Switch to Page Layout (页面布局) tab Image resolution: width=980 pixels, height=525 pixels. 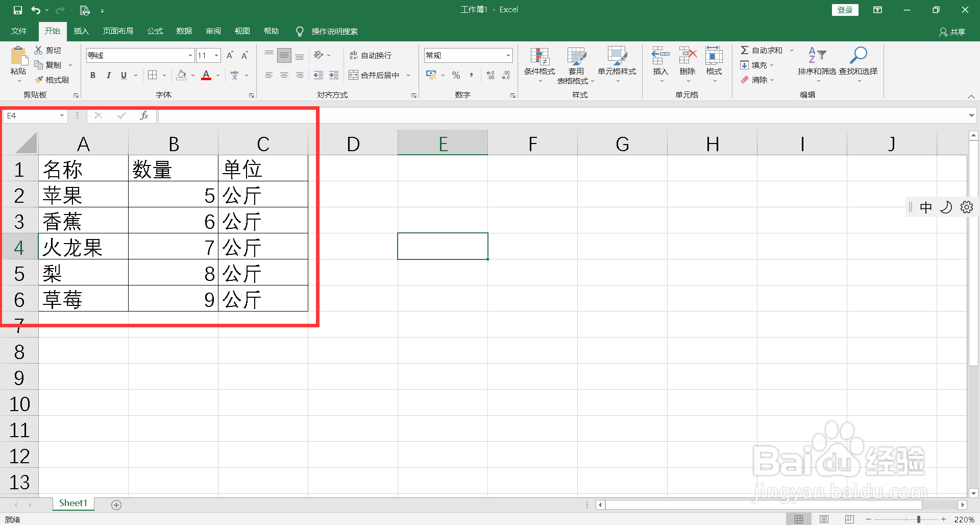point(118,31)
